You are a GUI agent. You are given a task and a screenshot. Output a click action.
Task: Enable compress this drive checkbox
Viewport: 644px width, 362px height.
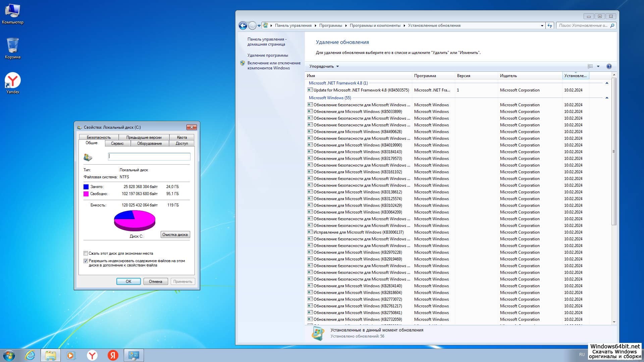point(86,253)
